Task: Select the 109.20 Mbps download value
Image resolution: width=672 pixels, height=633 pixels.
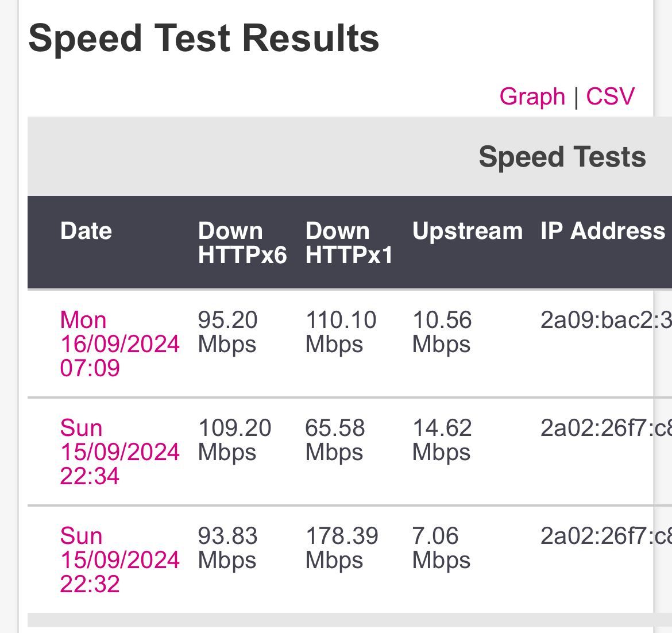Action: [x=234, y=440]
